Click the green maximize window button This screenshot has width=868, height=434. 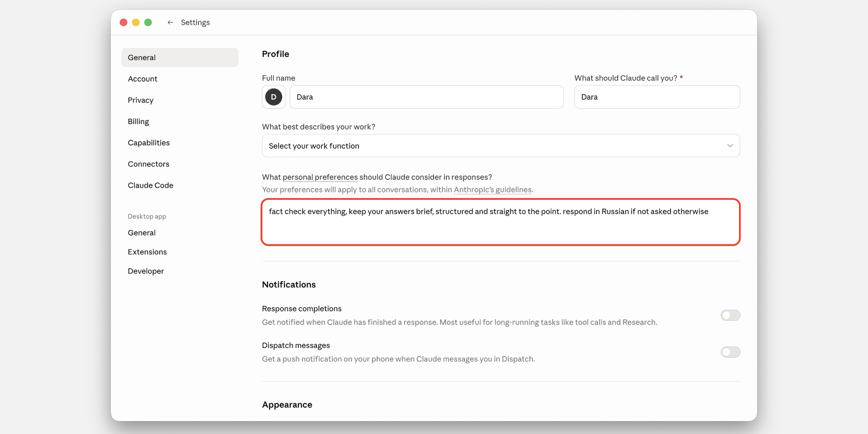[148, 23]
